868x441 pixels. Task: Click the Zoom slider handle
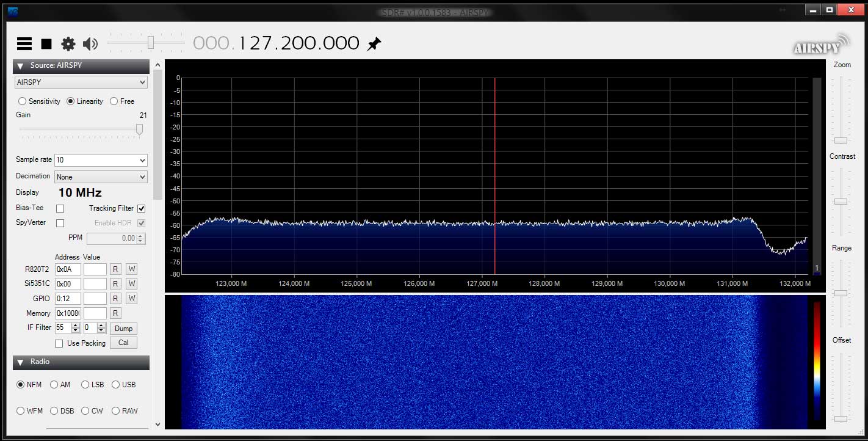[841, 140]
